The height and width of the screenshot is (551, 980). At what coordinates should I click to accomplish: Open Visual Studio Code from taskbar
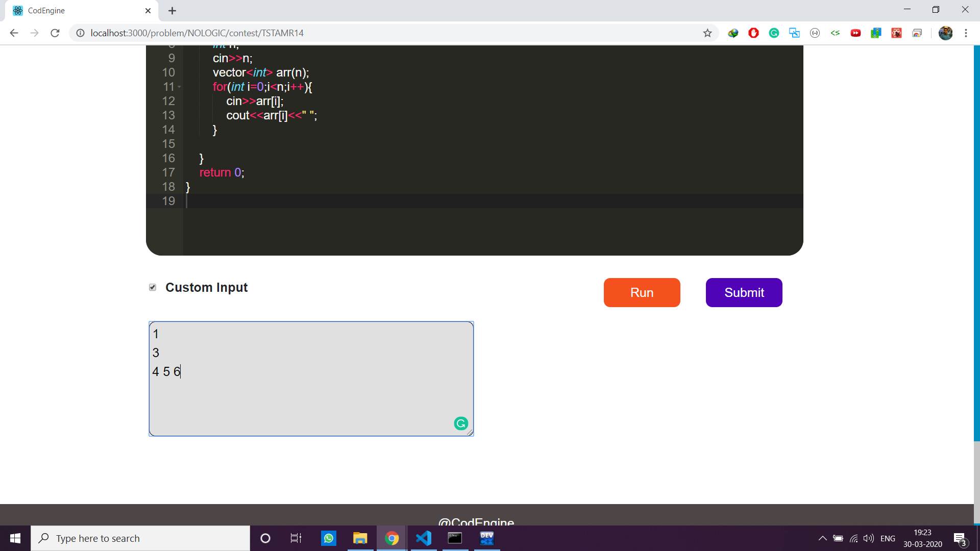click(423, 538)
